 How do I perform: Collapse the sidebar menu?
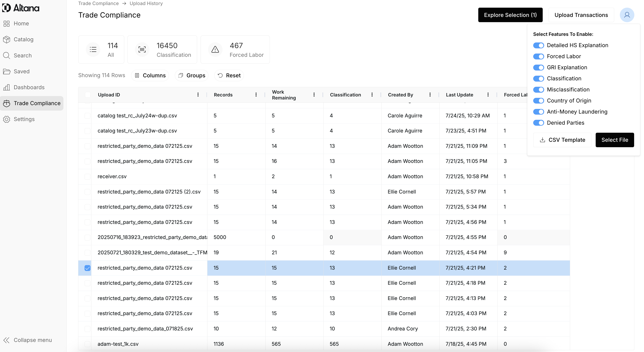coord(28,340)
